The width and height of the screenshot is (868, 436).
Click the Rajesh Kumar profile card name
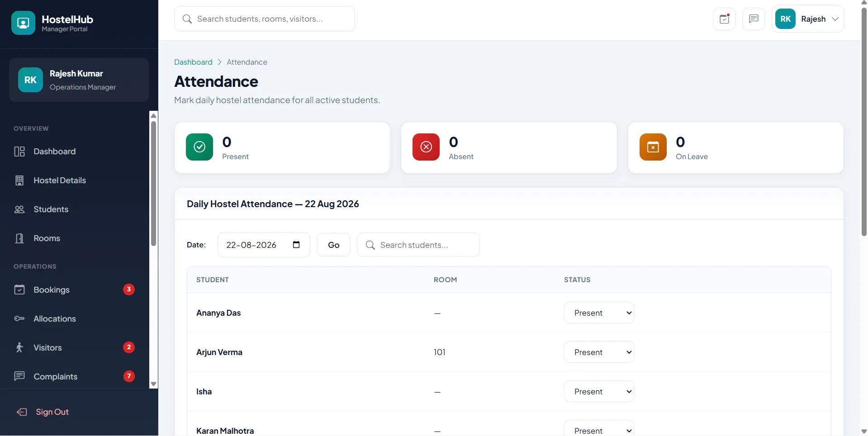tap(76, 73)
